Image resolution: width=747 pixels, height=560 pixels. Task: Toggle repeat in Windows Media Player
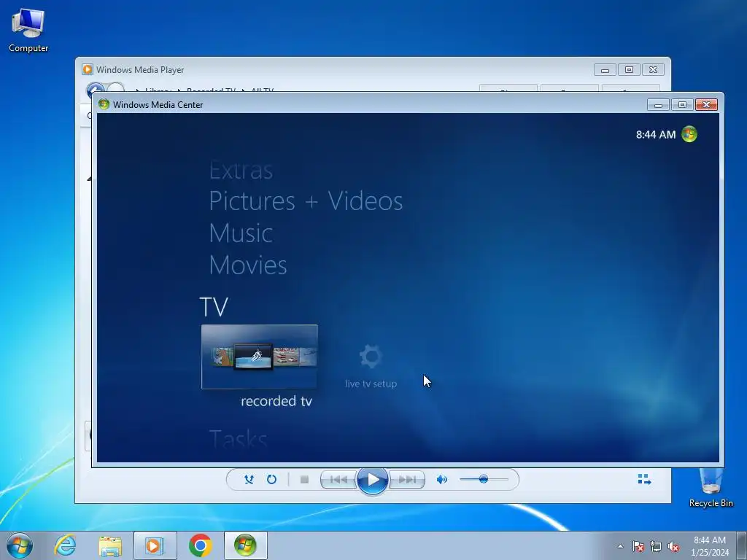click(x=271, y=479)
